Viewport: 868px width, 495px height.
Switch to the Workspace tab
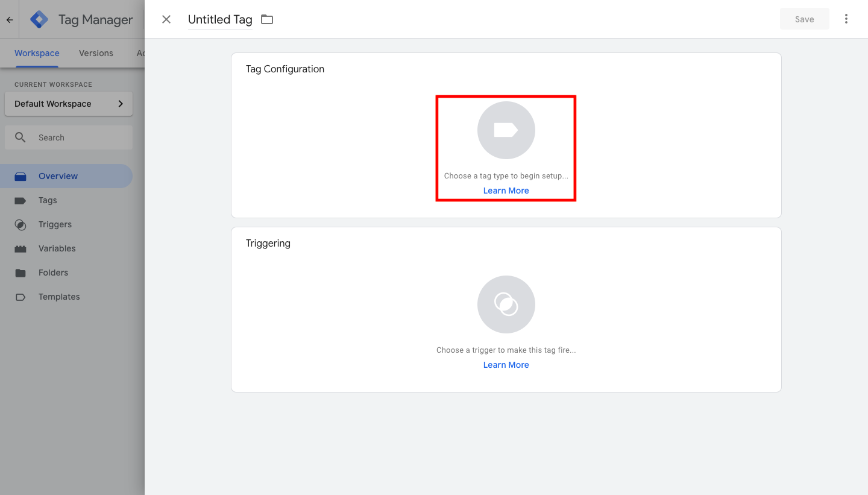37,53
